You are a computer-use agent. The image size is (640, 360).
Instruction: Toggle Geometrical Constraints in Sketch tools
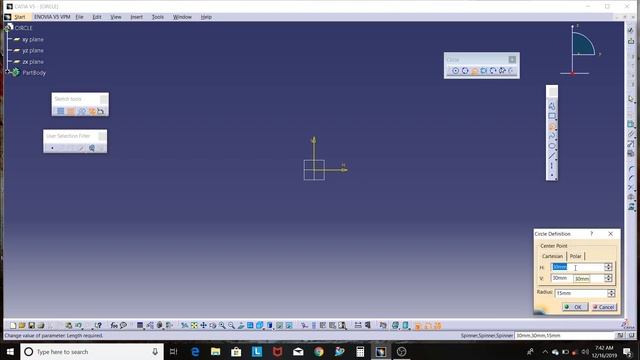[92, 111]
